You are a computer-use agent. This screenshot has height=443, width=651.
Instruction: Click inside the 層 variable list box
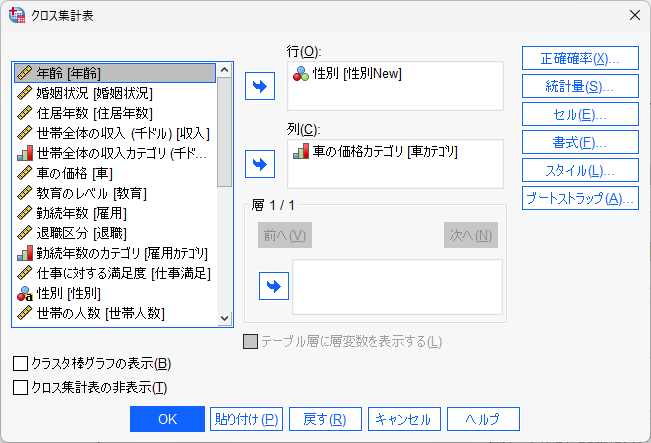pyautogui.click(x=397, y=285)
